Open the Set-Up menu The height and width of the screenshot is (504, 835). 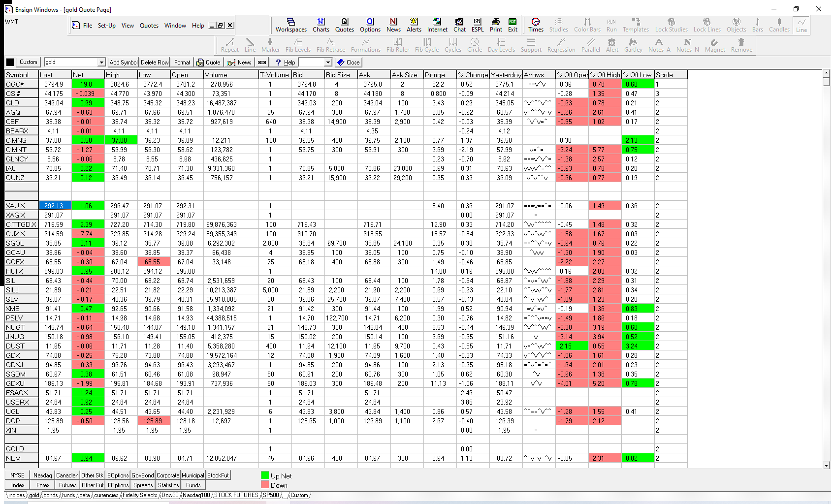pyautogui.click(x=106, y=26)
